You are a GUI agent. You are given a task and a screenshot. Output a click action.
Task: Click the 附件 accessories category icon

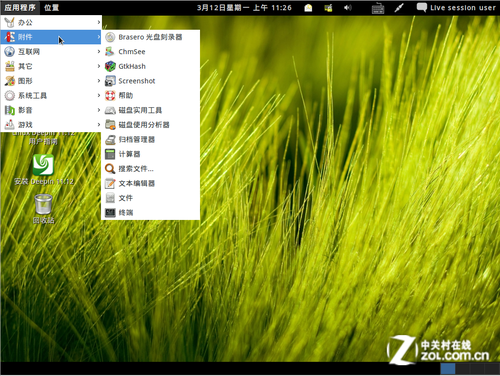[x=10, y=37]
